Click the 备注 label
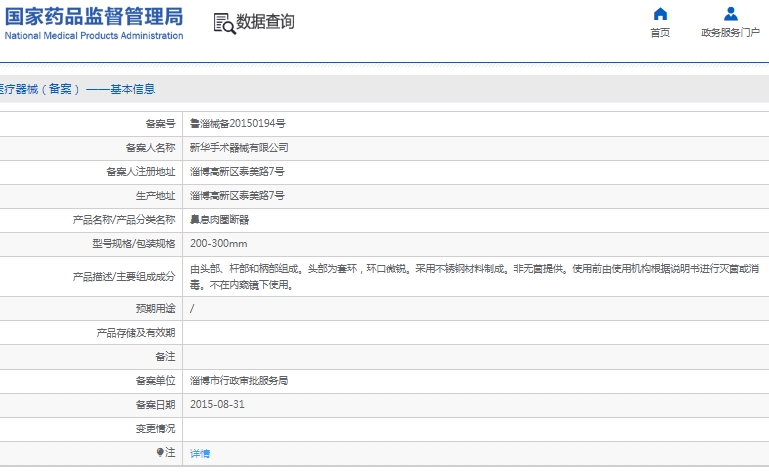The width and height of the screenshot is (769, 475). [165, 356]
